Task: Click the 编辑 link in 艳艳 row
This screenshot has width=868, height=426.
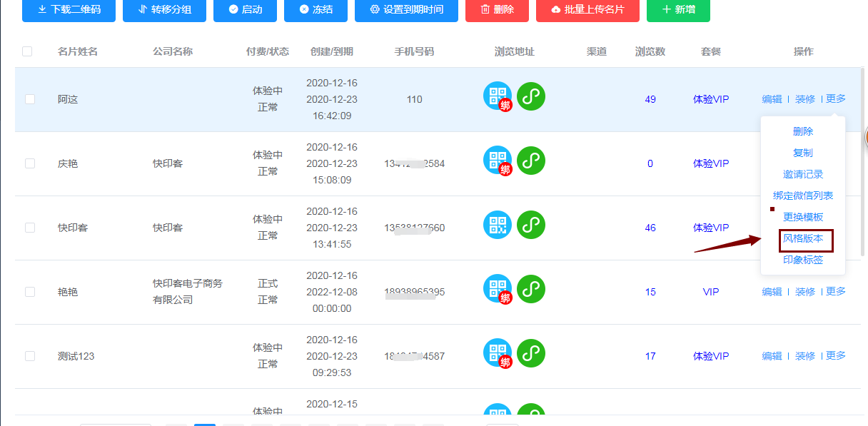Action: point(772,292)
